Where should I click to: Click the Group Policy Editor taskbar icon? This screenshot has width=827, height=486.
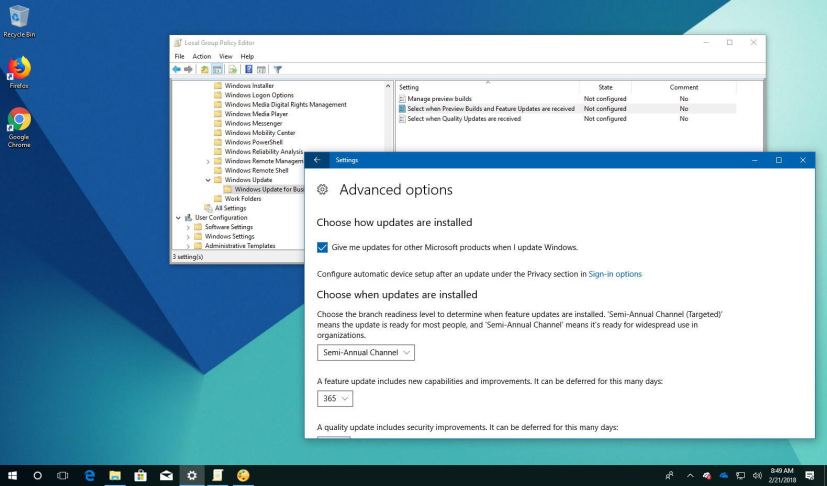(x=217, y=475)
